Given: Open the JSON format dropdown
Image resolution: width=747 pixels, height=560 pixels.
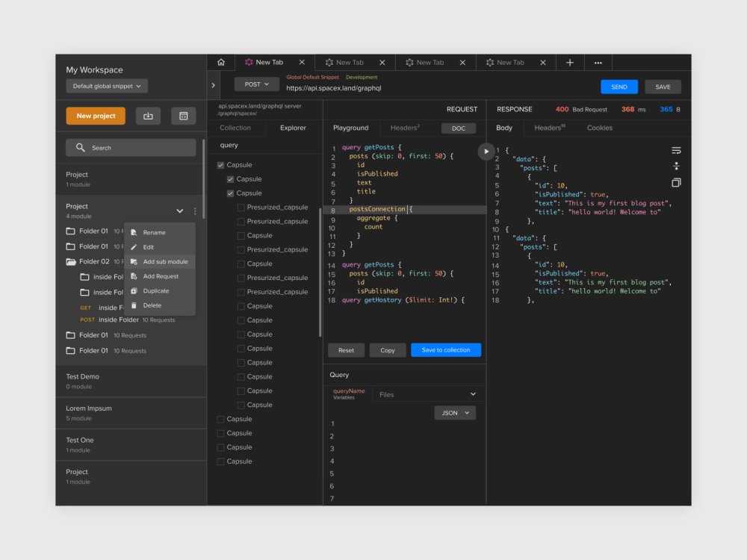Looking at the screenshot, I should pos(455,413).
